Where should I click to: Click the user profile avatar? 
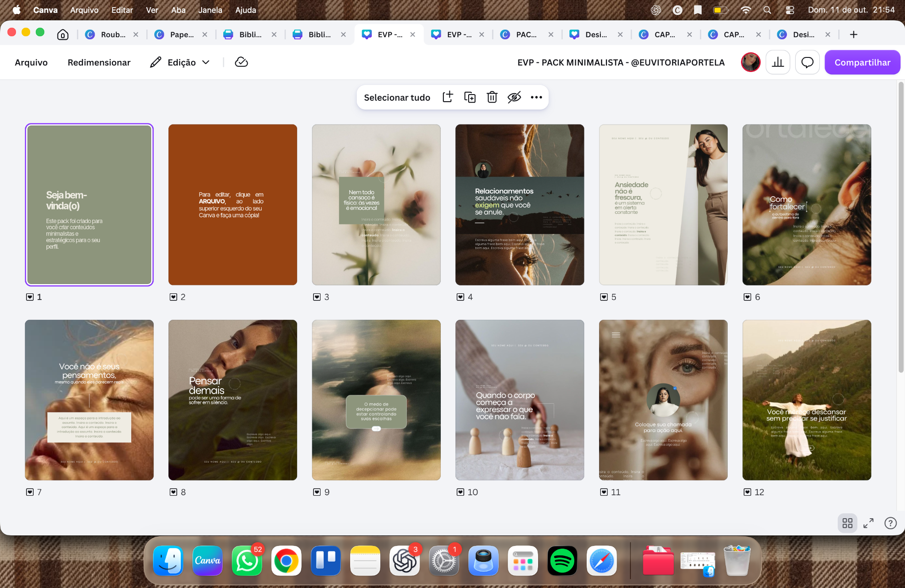751,62
